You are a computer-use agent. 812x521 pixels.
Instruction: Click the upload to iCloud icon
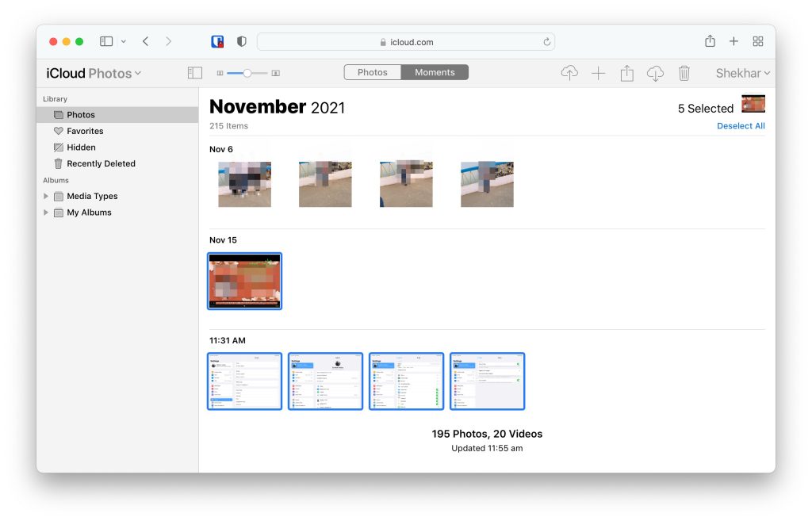[x=569, y=73]
